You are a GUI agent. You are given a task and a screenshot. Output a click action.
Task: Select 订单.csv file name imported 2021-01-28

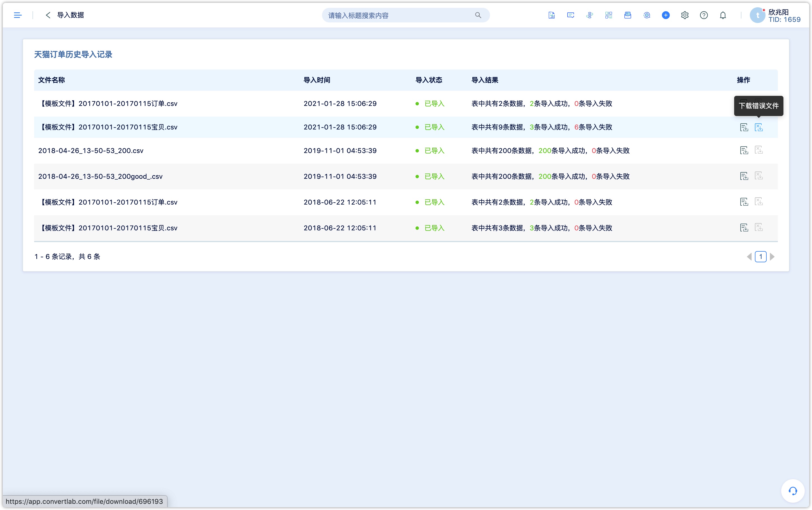[108, 104]
